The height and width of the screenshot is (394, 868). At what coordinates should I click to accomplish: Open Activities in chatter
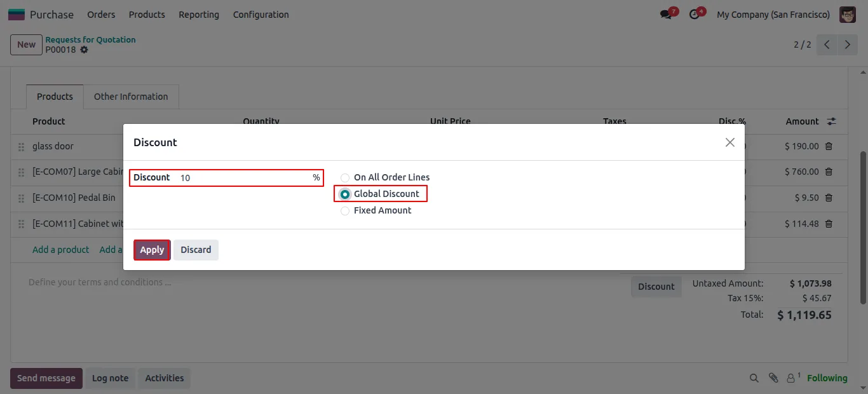164,378
